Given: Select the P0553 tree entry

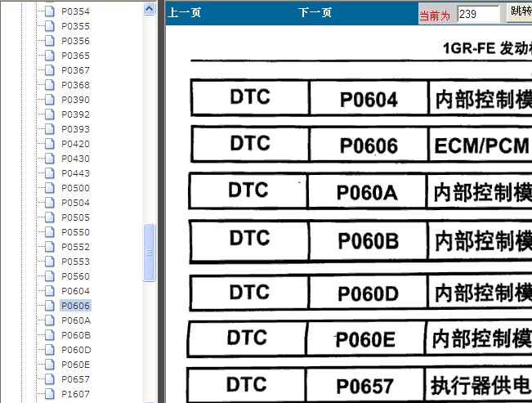Looking at the screenshot, I should point(75,262).
